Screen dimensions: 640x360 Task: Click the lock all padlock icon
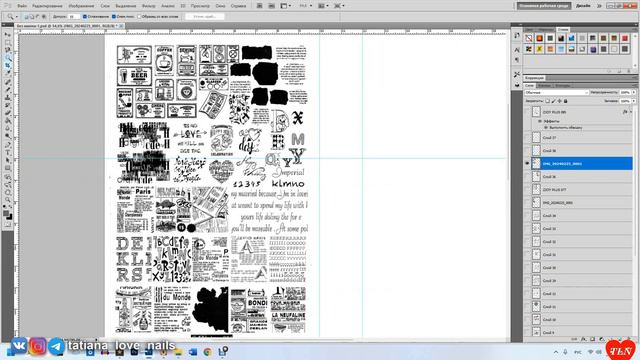(x=566, y=101)
